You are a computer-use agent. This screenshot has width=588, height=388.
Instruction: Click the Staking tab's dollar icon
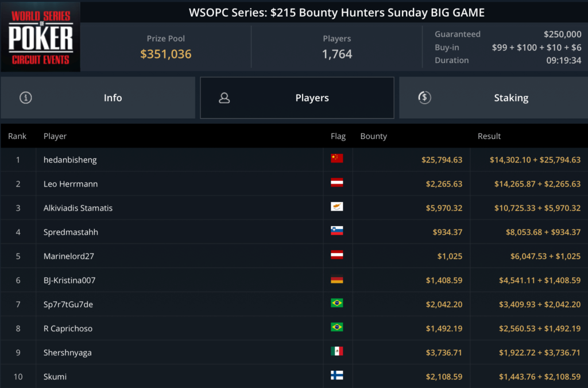(x=424, y=98)
